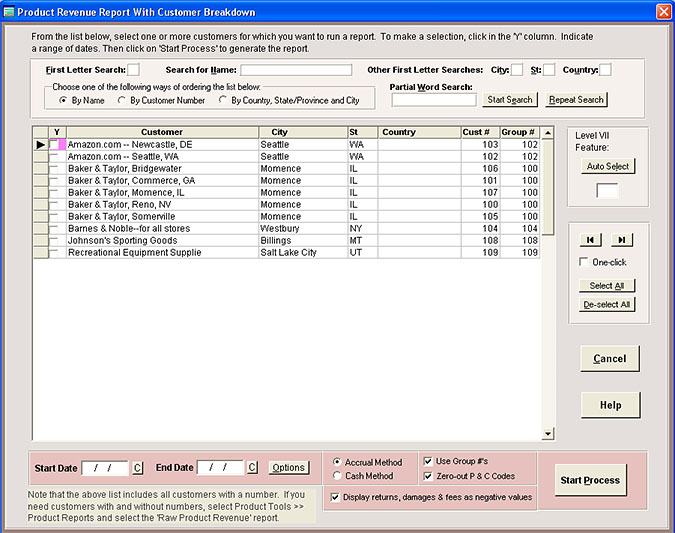
Task: Click scrollbar up arrow in customer list
Action: pos(547,133)
